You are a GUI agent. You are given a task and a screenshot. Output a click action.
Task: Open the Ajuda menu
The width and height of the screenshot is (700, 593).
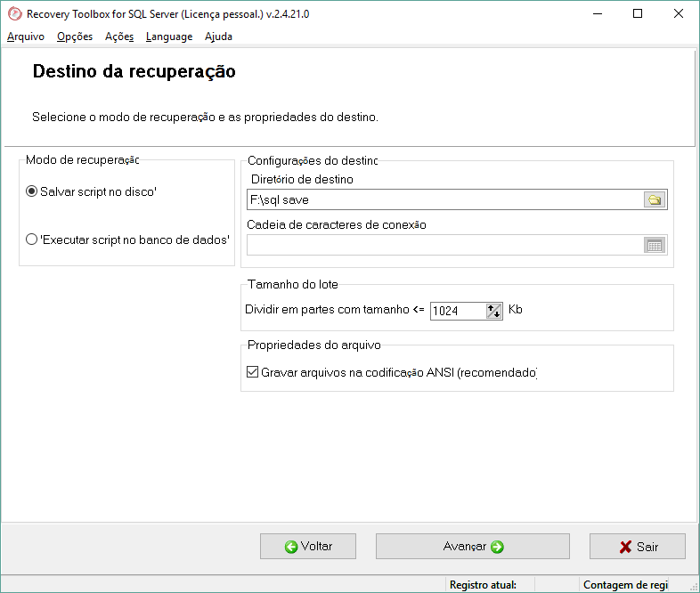218,37
